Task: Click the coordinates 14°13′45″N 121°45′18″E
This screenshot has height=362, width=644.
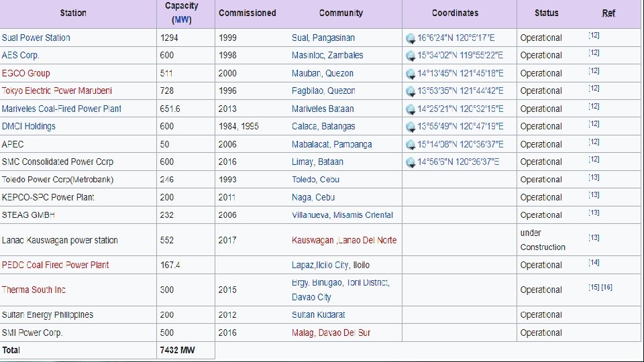Action: (x=460, y=74)
